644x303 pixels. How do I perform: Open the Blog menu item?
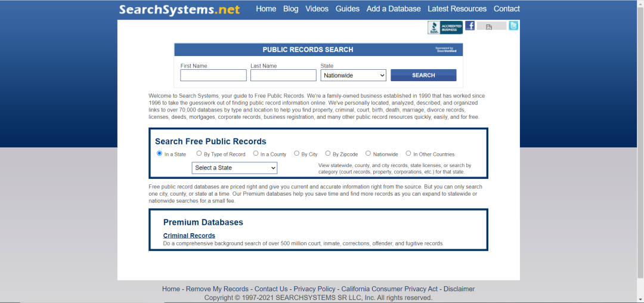tap(291, 8)
